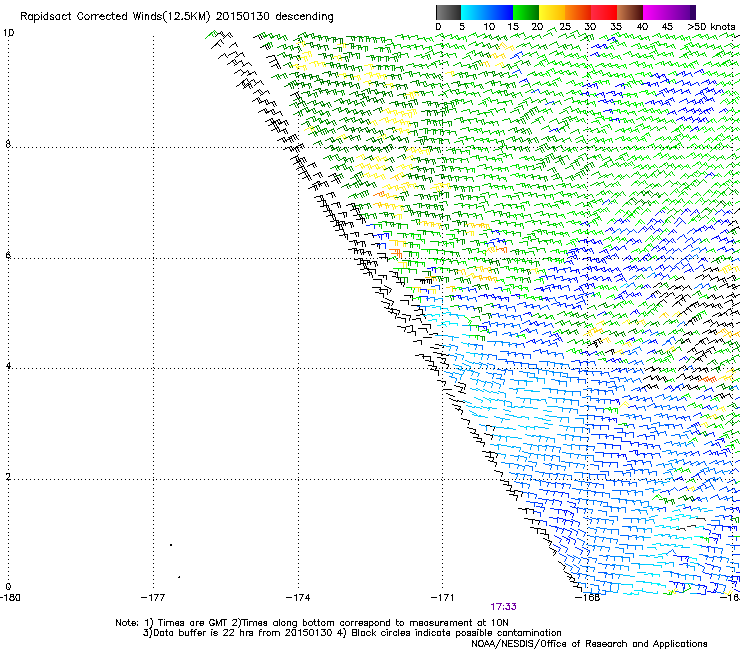The width and height of the screenshot is (740, 650).
Task: Click the '30' label under the color legend
Action: coord(590,27)
